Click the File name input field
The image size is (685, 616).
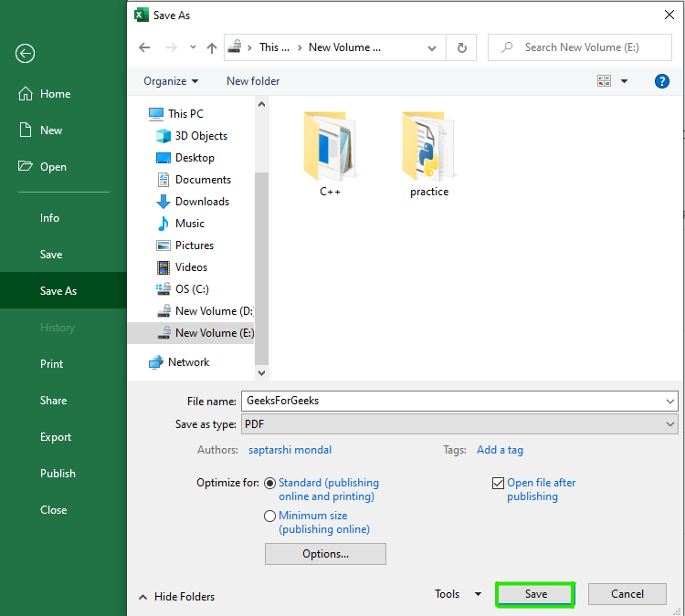(452, 401)
